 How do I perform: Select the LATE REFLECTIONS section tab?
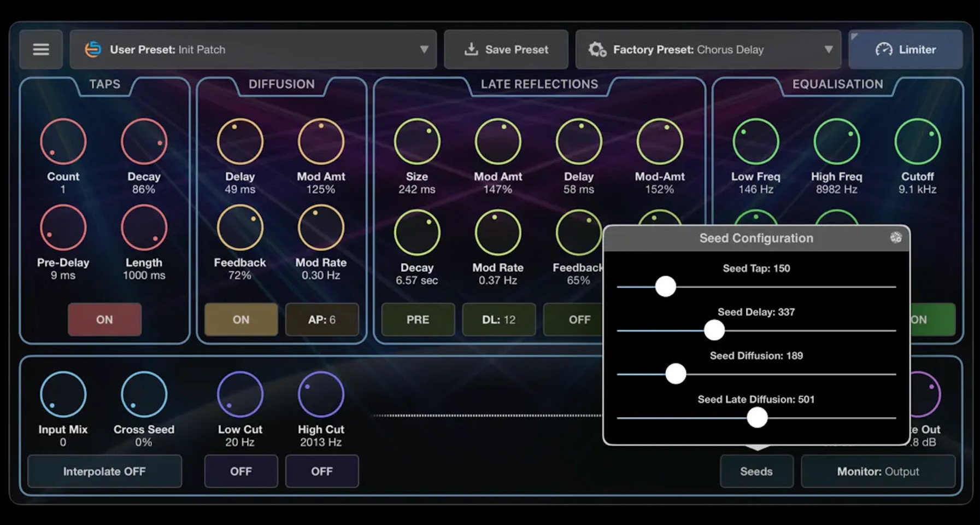[x=539, y=84]
